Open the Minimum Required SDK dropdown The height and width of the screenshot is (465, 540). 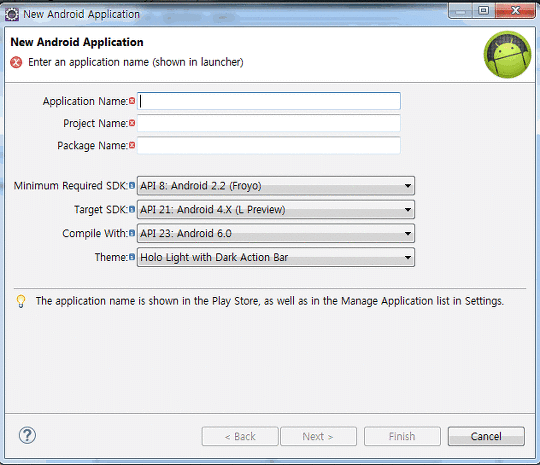point(276,186)
